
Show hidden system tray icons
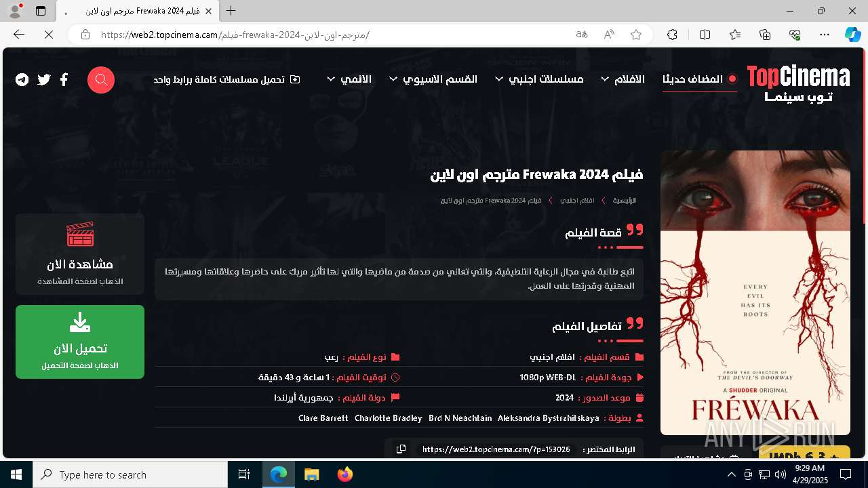[x=731, y=474]
